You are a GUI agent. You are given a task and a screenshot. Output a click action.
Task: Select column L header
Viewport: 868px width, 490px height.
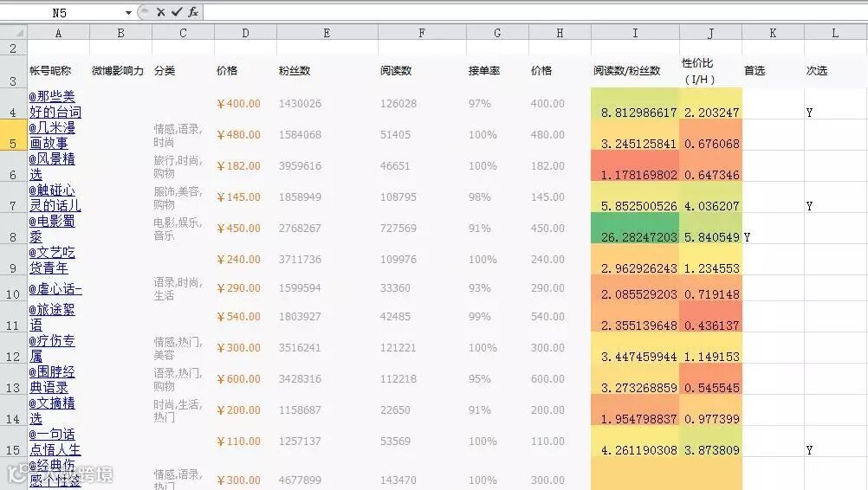[x=835, y=33]
